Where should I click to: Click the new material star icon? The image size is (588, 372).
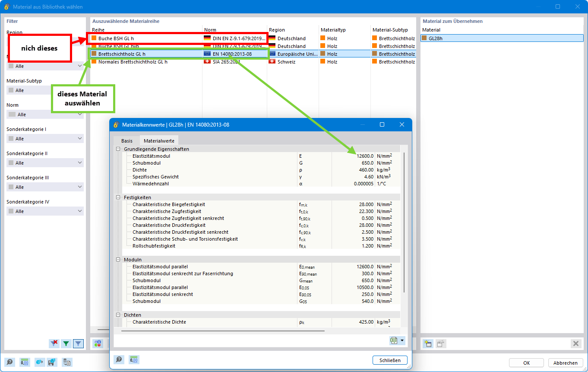coord(427,343)
